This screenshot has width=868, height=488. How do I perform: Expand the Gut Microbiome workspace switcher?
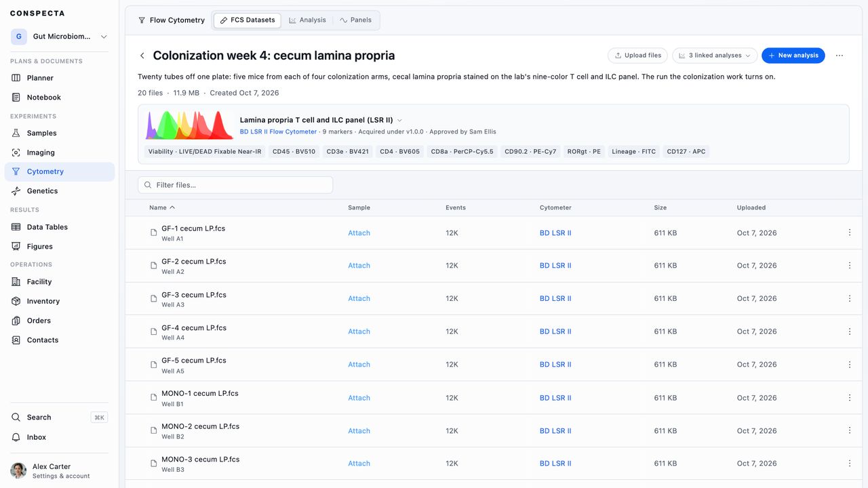coord(60,37)
